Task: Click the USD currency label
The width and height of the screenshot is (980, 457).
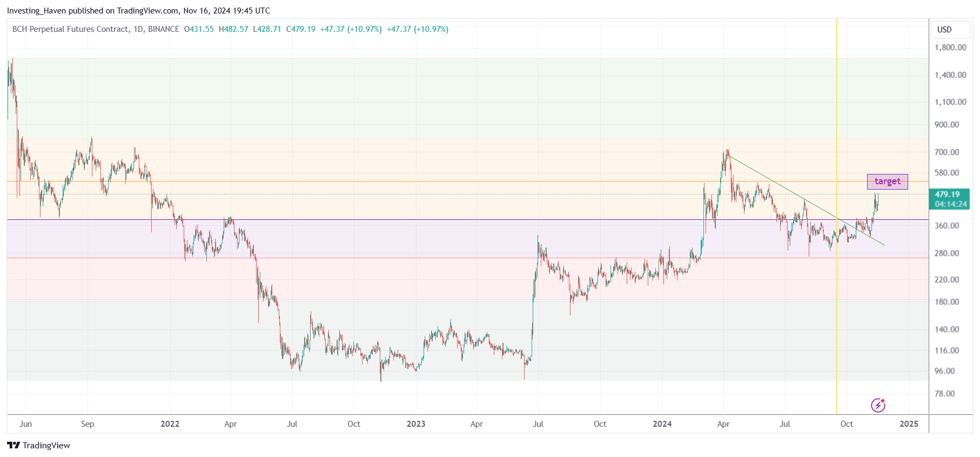Action: pos(944,30)
